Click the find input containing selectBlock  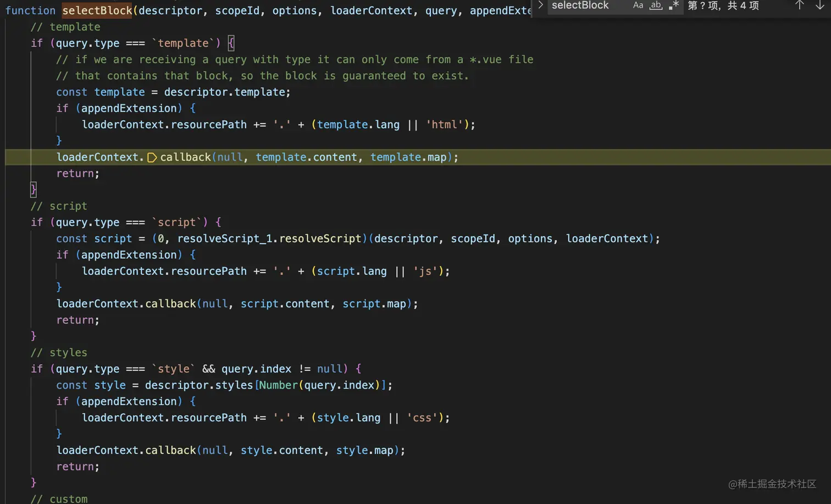pyautogui.click(x=588, y=5)
